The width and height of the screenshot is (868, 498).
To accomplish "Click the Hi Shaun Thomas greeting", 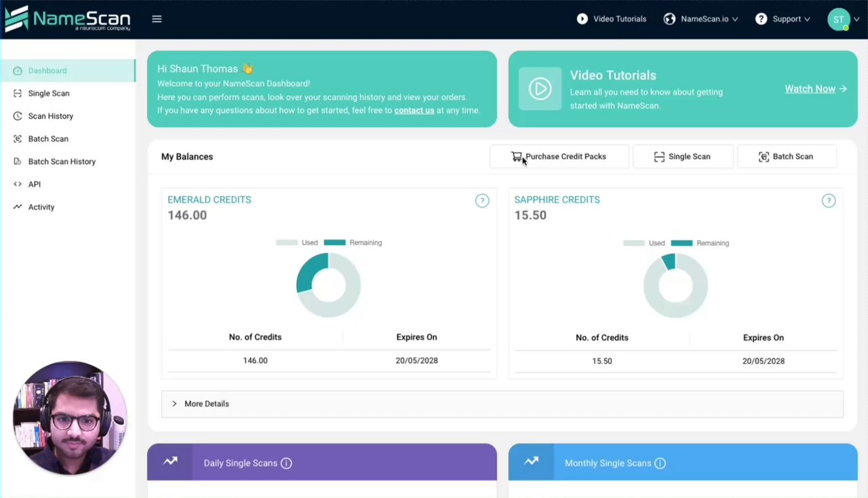I will [x=205, y=69].
